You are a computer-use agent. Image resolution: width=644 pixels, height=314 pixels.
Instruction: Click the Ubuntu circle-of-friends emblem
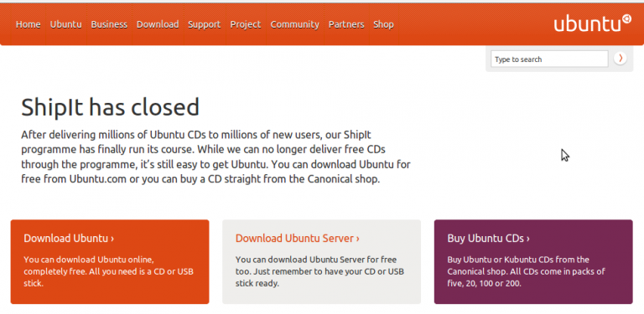tap(626, 19)
